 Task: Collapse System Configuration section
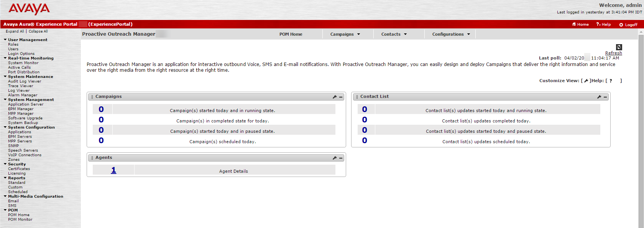(x=5, y=127)
